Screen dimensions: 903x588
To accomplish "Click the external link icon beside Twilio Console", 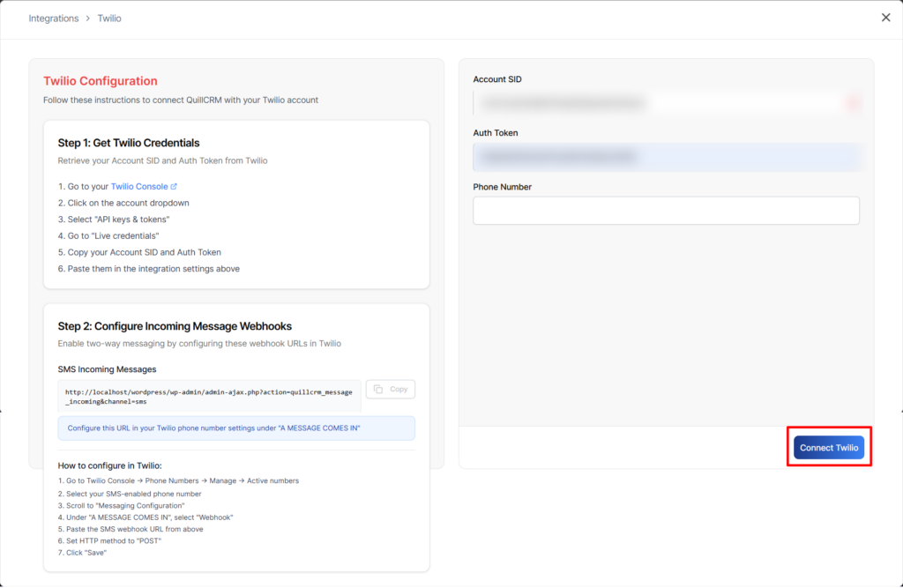I will coord(174,187).
